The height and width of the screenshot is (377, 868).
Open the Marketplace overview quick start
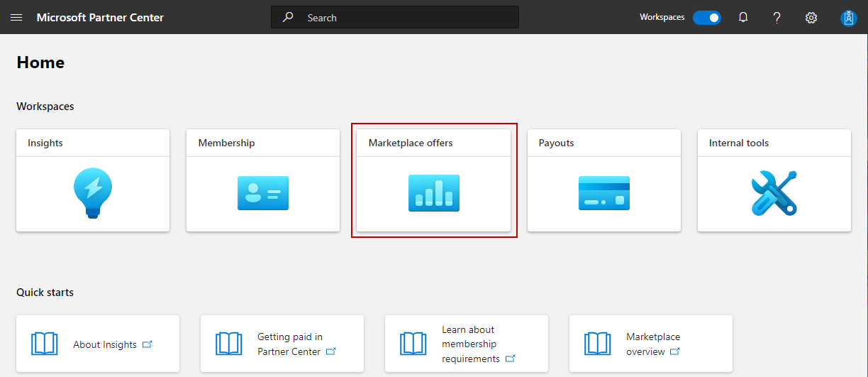pos(652,344)
